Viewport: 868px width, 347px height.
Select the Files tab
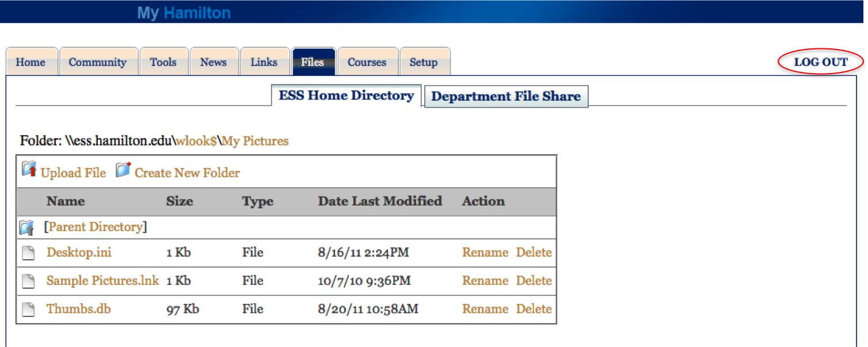click(x=313, y=62)
